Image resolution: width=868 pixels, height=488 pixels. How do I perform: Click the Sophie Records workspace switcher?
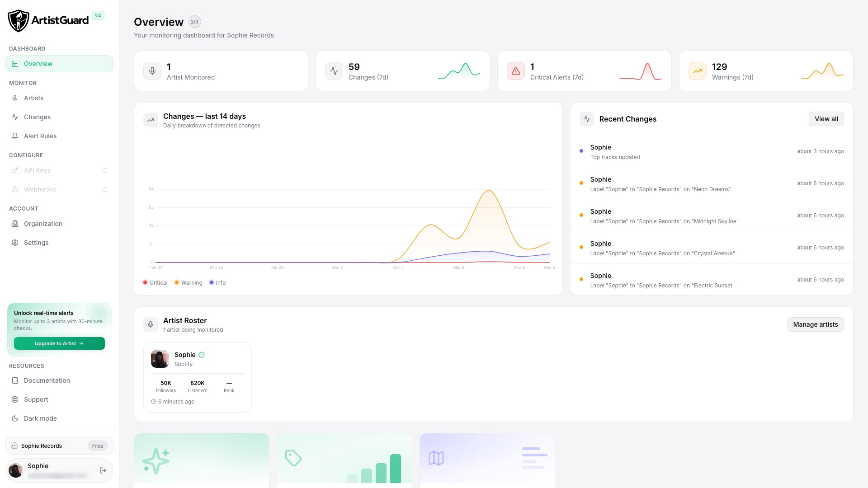click(x=59, y=446)
